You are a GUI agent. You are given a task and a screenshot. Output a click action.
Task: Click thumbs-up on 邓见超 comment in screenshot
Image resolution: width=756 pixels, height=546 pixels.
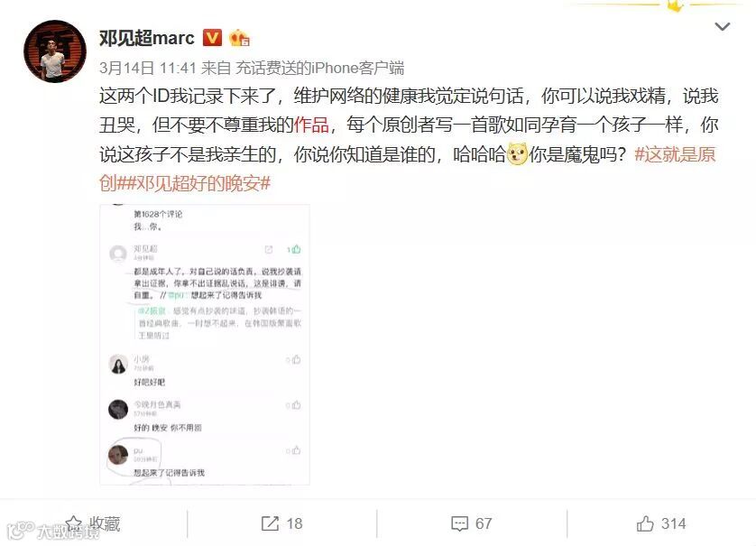(x=296, y=249)
